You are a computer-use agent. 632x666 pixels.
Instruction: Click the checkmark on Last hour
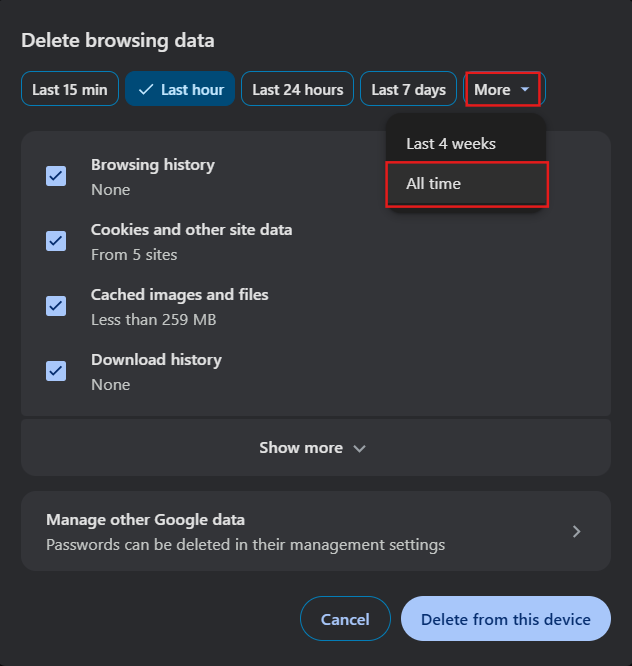146,89
